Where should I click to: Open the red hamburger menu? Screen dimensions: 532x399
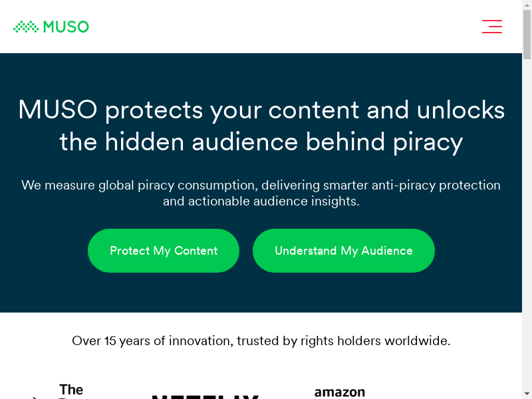[492, 27]
